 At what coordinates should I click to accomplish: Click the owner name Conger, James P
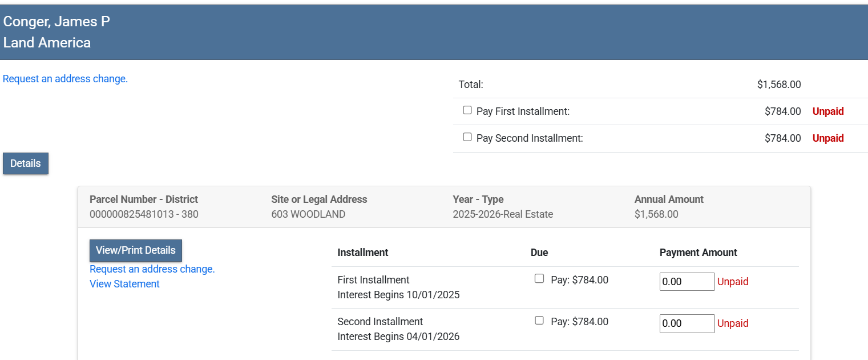(x=56, y=22)
